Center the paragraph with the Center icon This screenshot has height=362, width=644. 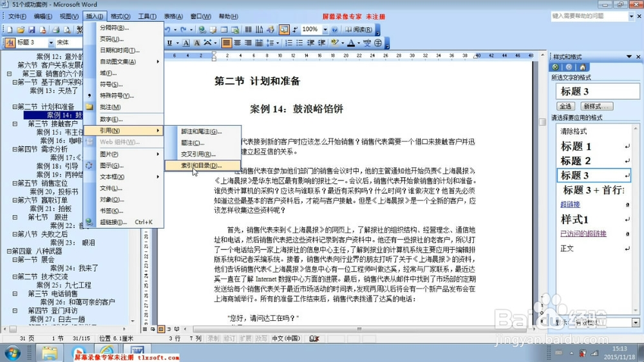click(x=238, y=43)
